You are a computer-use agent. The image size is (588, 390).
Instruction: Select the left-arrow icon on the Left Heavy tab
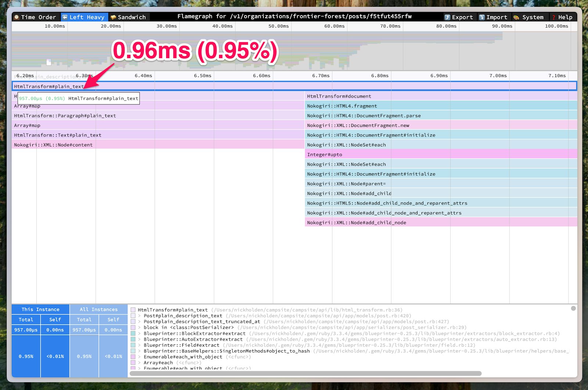(65, 17)
